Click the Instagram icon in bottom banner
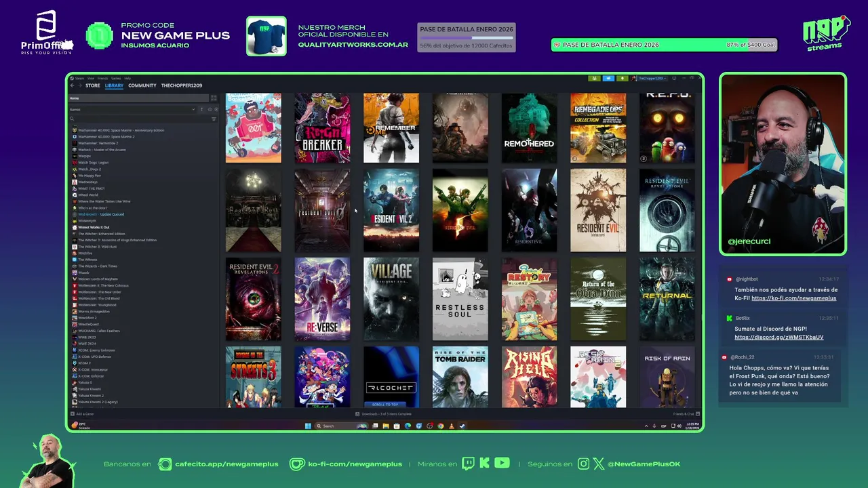 [584, 464]
